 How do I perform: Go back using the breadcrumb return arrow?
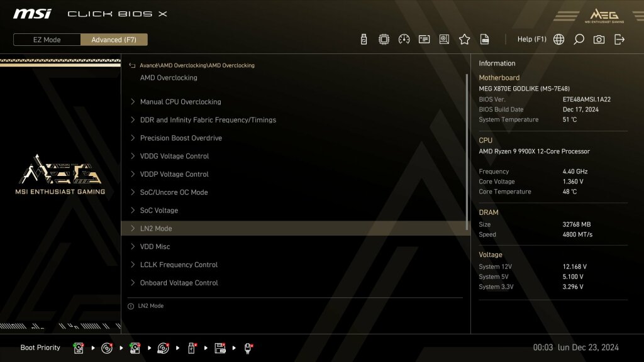tap(132, 65)
